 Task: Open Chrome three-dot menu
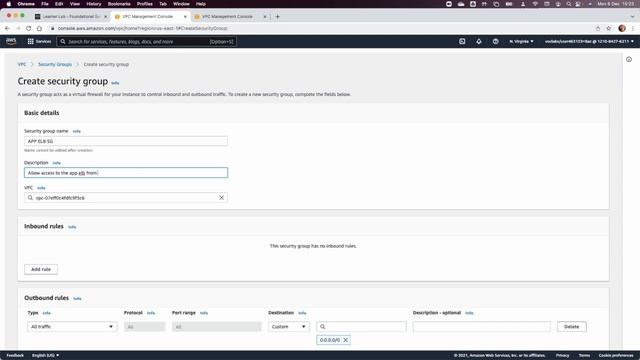coord(633,28)
